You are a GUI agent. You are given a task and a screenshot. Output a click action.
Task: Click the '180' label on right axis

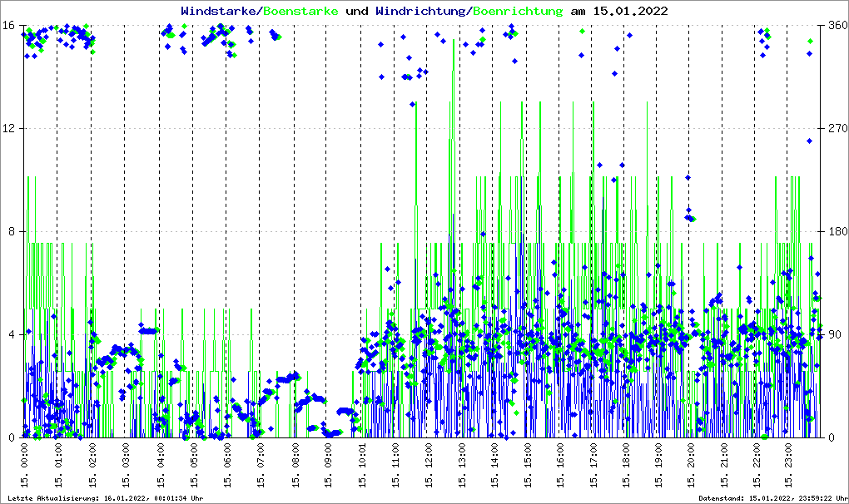tap(836, 231)
